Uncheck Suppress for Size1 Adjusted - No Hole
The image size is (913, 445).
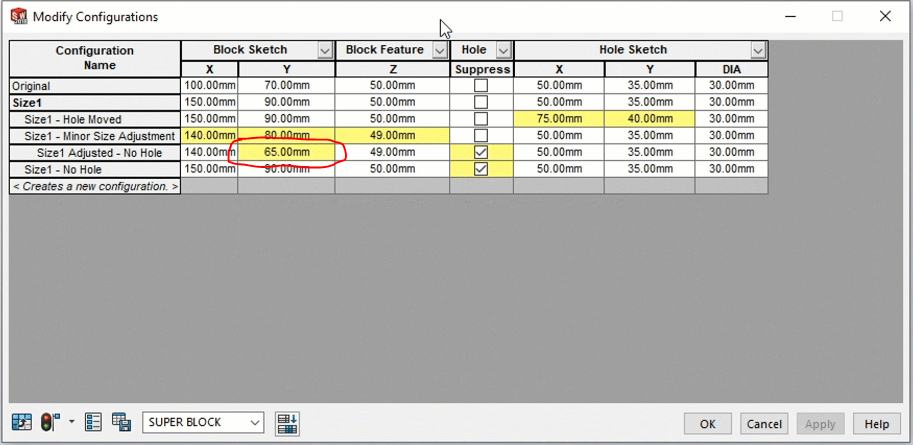click(481, 153)
